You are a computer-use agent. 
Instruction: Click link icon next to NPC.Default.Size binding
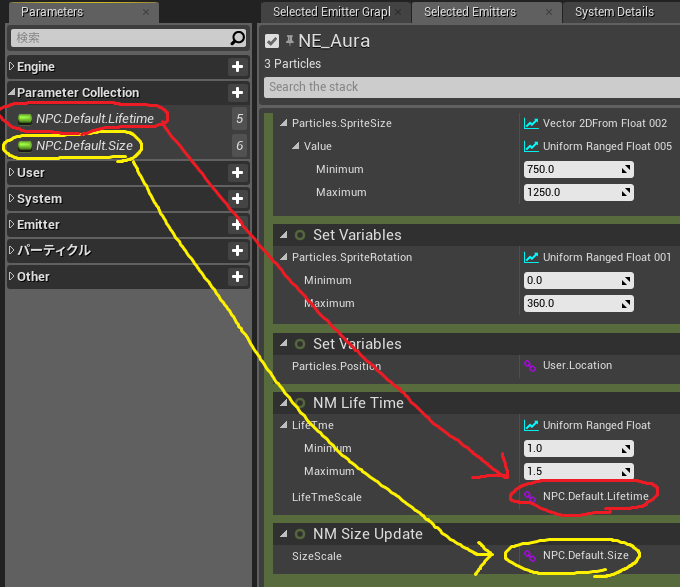click(530, 555)
